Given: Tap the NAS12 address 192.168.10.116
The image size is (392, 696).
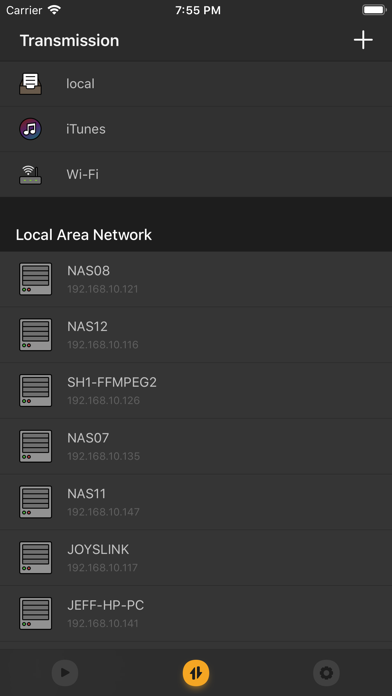Looking at the screenshot, I should pyautogui.click(x=103, y=344).
